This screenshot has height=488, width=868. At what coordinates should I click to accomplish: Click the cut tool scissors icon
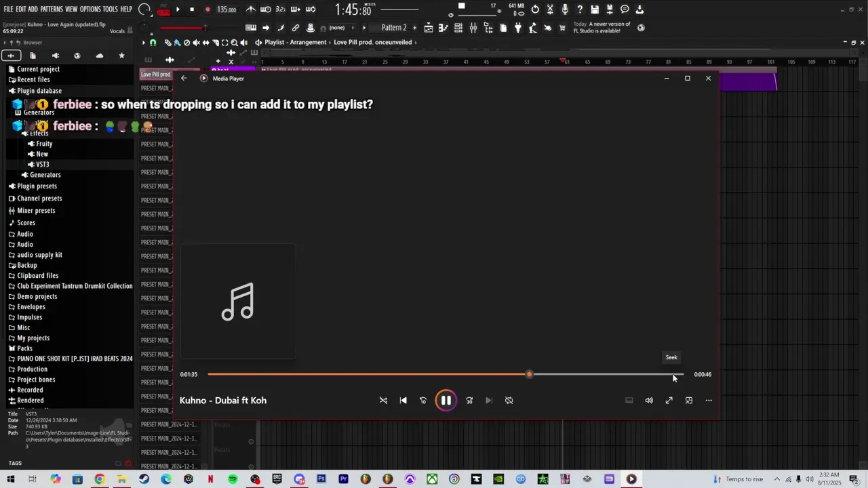(550, 9)
